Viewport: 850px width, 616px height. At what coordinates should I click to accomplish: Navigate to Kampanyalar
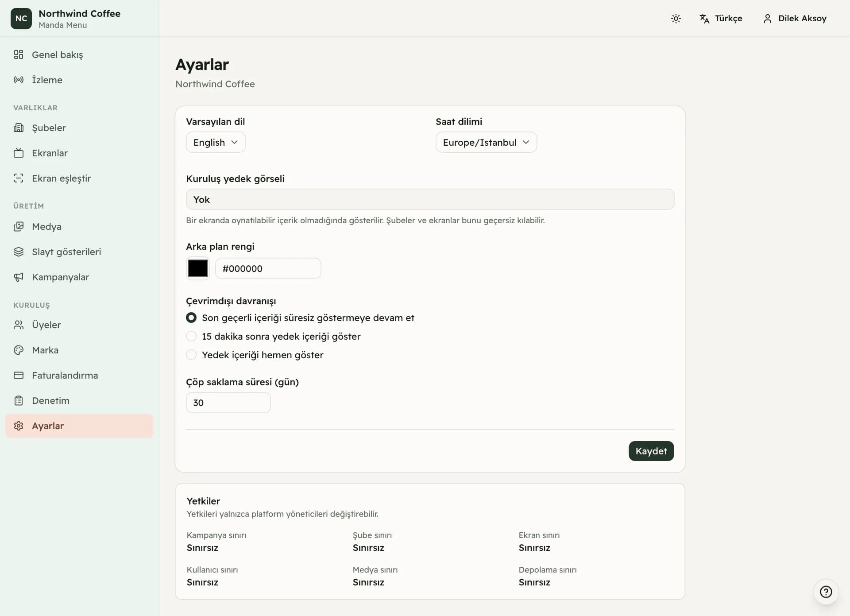click(x=79, y=277)
